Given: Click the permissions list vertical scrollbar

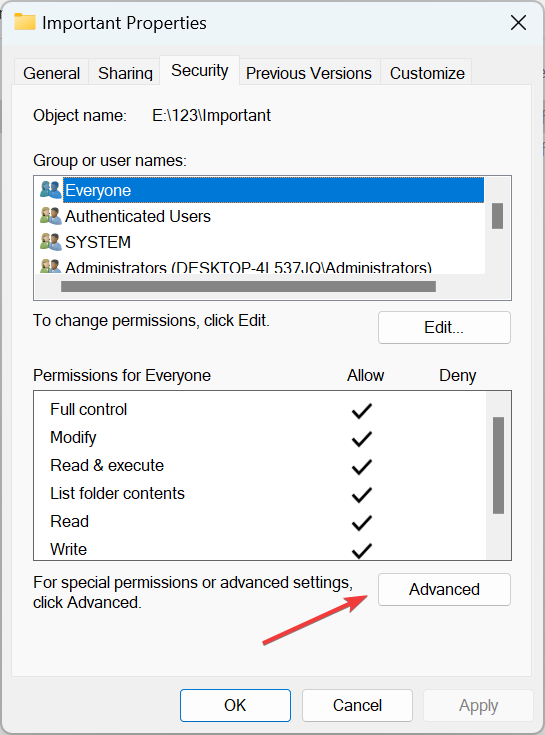Looking at the screenshot, I should point(499,465).
